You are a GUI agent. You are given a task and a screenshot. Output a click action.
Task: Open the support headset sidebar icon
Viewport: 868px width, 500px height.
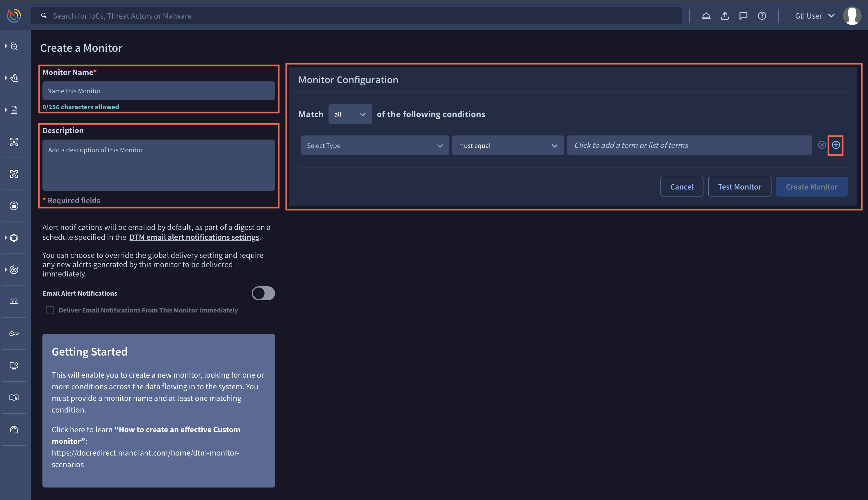[14, 429]
